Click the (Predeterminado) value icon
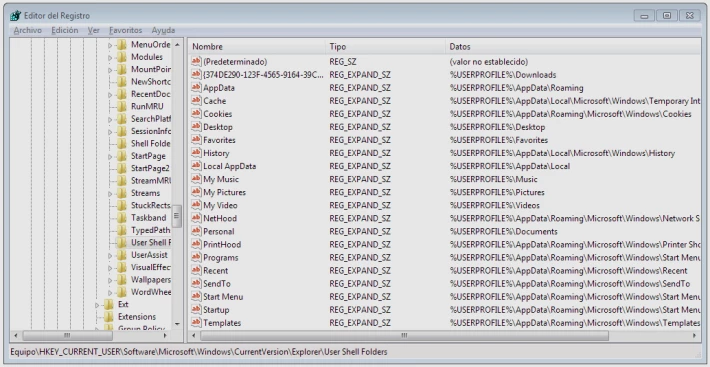This screenshot has height=367, width=710. pyautogui.click(x=196, y=62)
